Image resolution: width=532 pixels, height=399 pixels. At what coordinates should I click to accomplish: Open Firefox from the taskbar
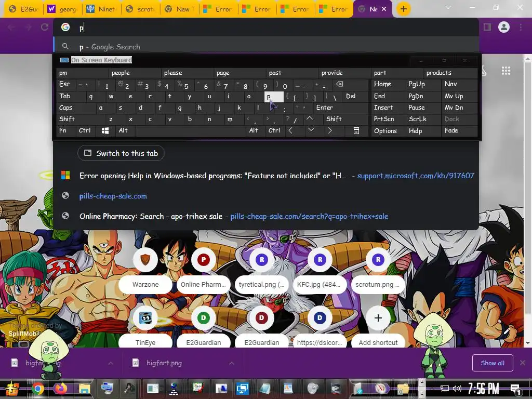61,389
